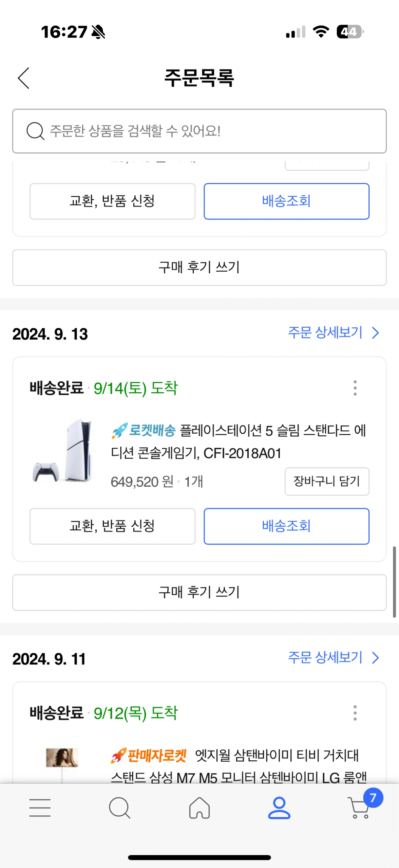Image resolution: width=399 pixels, height=868 pixels.
Task: Tap 구매 후기 쓰기 below PlayStation order
Action: (199, 592)
